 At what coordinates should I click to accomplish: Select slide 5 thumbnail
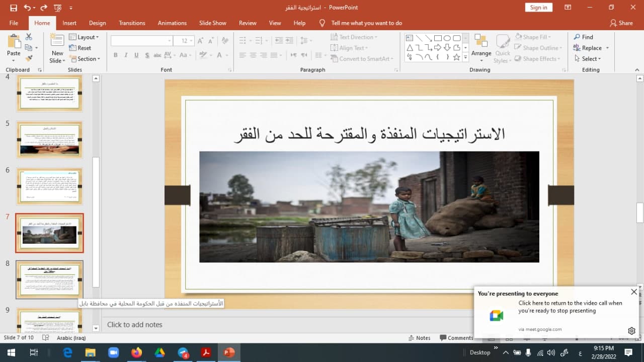click(49, 140)
